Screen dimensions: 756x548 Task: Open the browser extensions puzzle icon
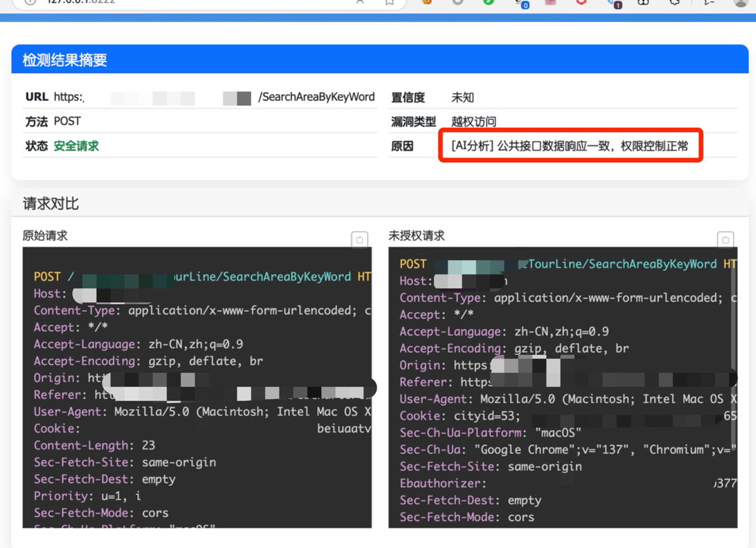tap(674, 2)
